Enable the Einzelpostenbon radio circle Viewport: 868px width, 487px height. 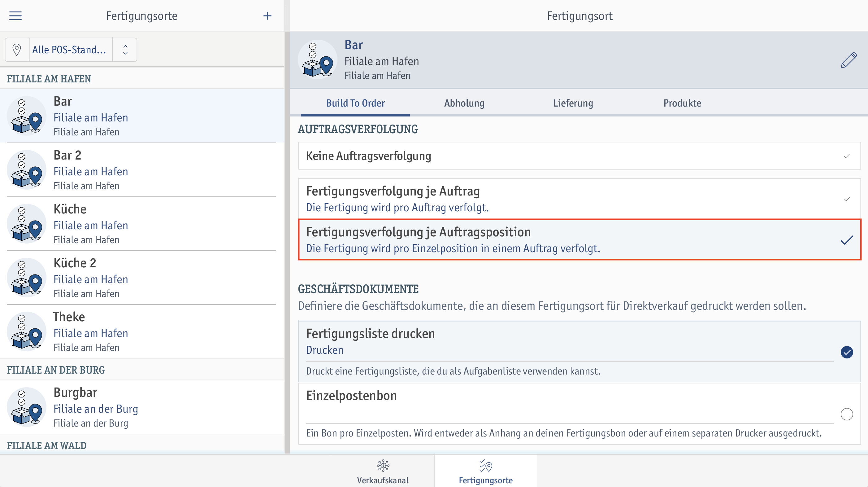click(846, 414)
